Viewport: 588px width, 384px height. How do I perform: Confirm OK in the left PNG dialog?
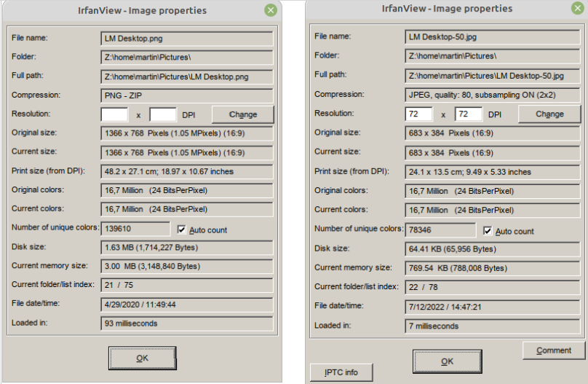pos(142,358)
